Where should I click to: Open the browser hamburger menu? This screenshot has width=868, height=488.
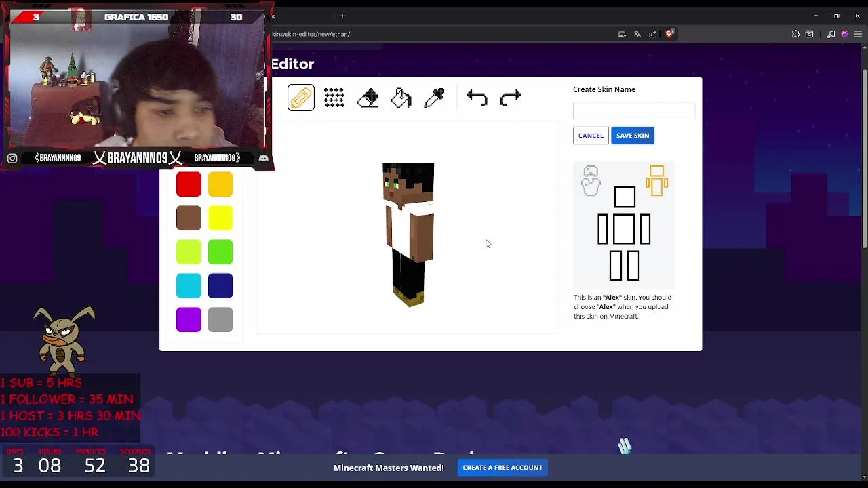pyautogui.click(x=859, y=34)
